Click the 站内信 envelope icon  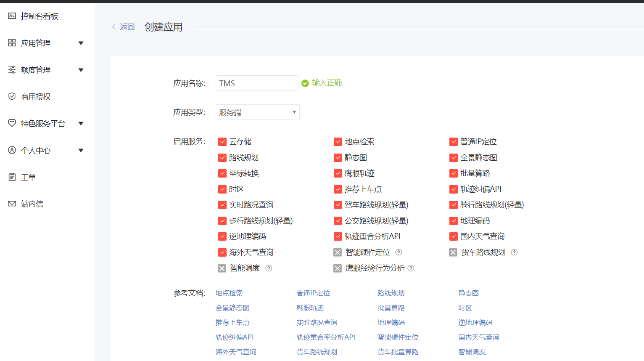pos(12,204)
